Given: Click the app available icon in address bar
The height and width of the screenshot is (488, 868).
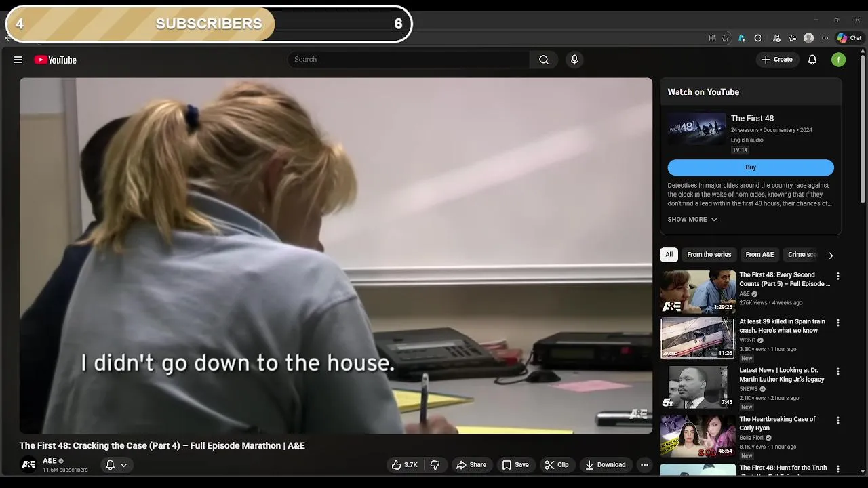Looking at the screenshot, I should coord(712,38).
